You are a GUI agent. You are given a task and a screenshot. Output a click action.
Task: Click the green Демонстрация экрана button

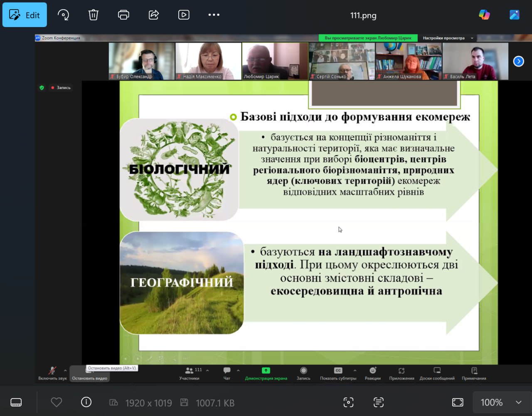266,374
